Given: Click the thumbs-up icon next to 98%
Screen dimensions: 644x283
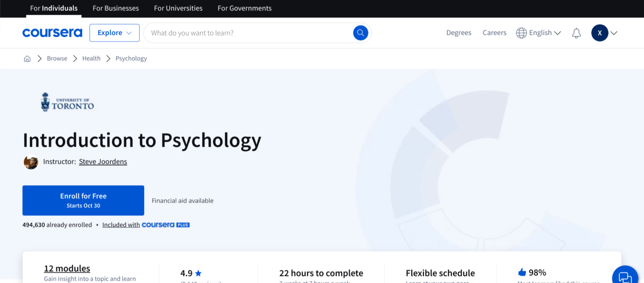Looking at the screenshot, I should [522, 272].
